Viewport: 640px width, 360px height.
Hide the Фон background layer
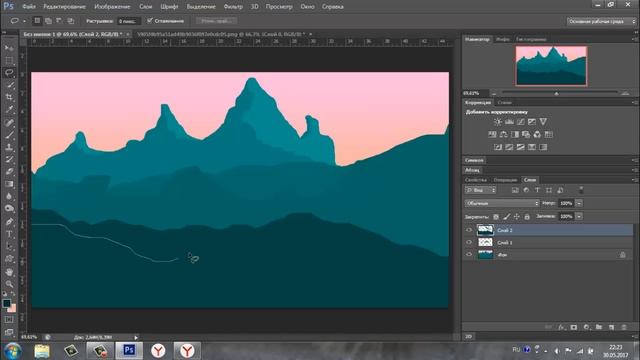pyautogui.click(x=469, y=255)
